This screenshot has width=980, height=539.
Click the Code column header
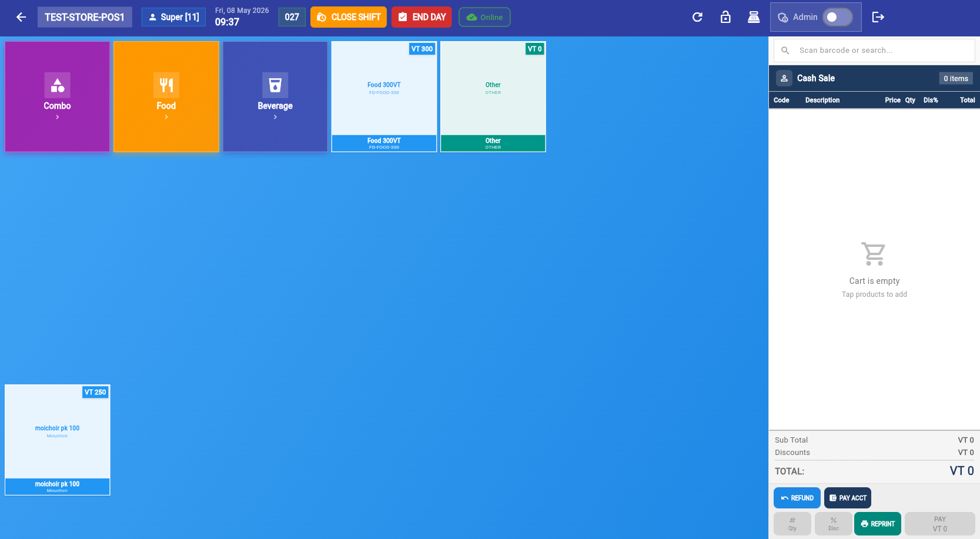pos(781,100)
